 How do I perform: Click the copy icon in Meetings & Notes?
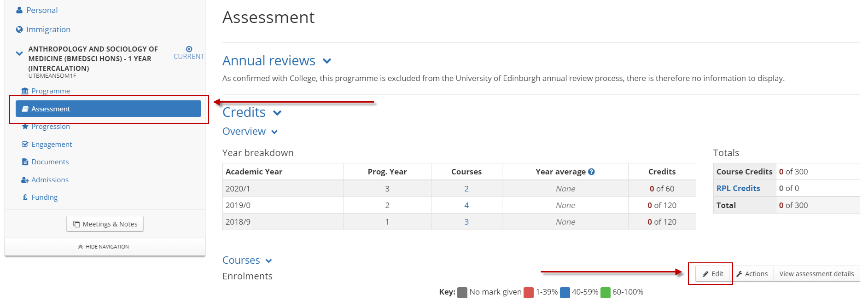point(76,224)
